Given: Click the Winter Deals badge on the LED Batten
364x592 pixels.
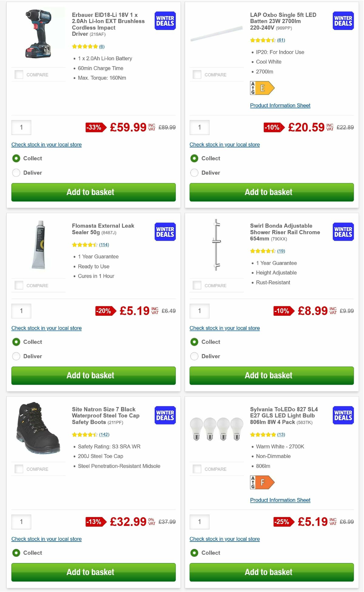Looking at the screenshot, I should pyautogui.click(x=343, y=20).
